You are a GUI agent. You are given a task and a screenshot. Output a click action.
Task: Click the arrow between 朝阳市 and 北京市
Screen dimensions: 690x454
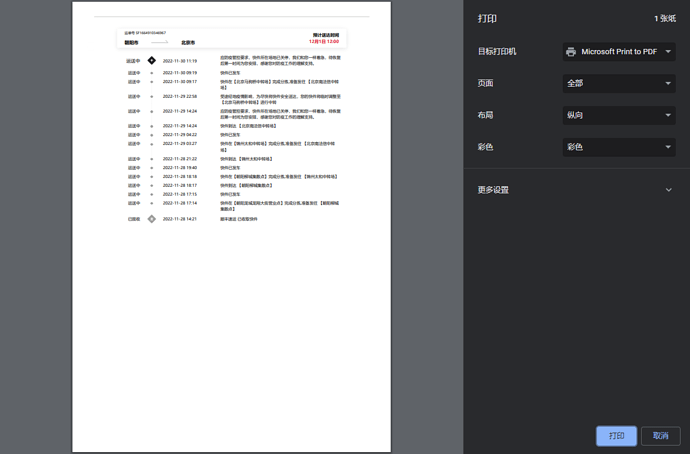pos(160,43)
